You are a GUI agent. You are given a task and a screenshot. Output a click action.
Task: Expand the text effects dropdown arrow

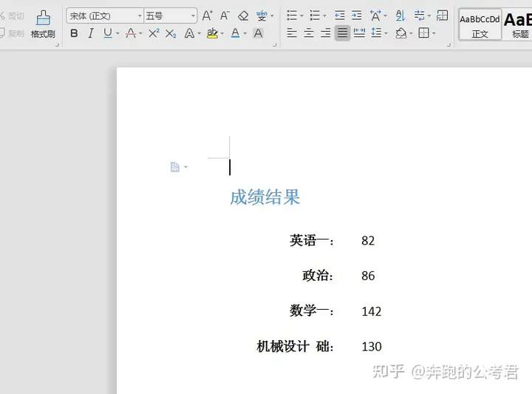pos(199,33)
